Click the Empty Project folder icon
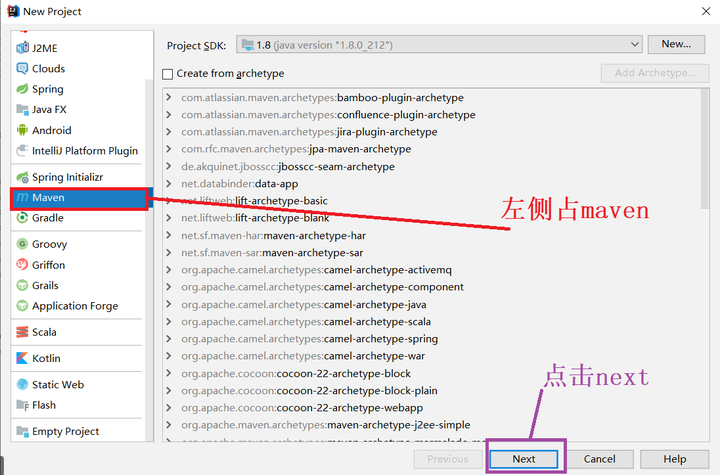This screenshot has width=720, height=475. pyautogui.click(x=22, y=431)
